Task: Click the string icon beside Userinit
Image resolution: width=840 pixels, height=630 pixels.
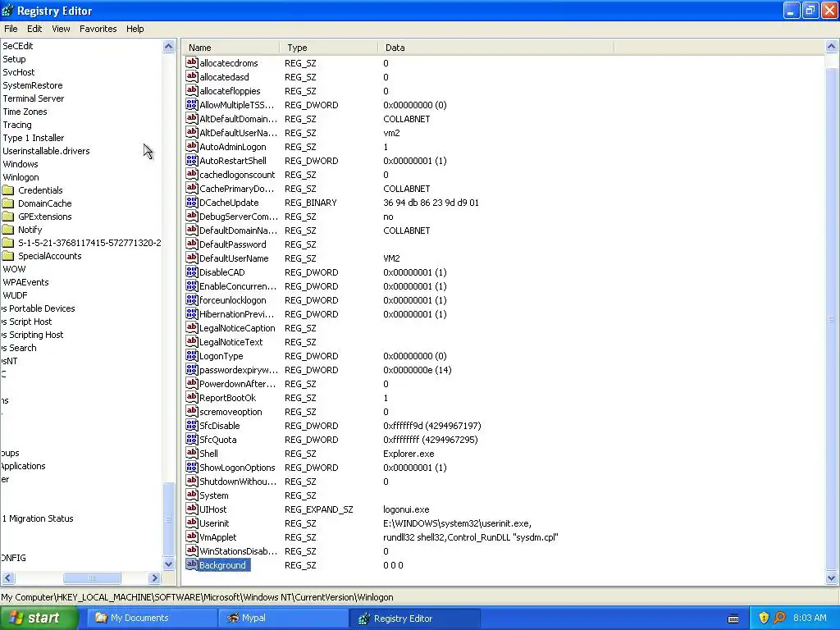Action: (192, 523)
